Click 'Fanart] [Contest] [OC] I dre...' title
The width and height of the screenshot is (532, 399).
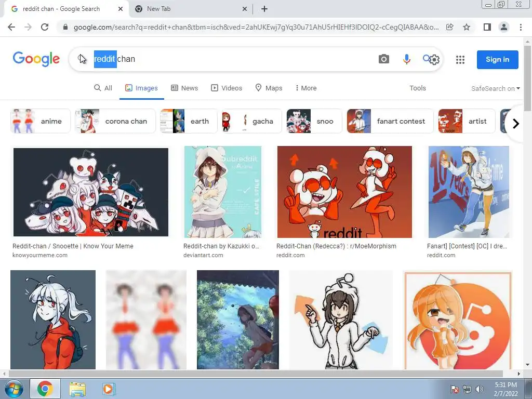pyautogui.click(x=467, y=246)
